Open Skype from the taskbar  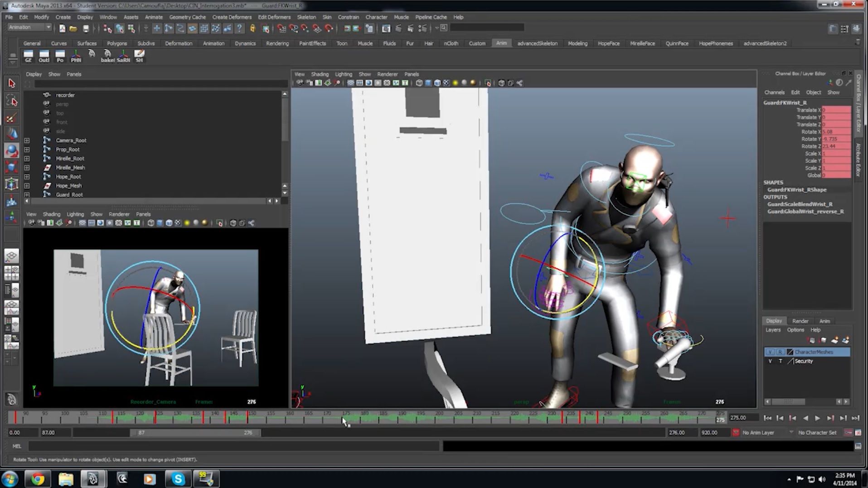pyautogui.click(x=178, y=479)
